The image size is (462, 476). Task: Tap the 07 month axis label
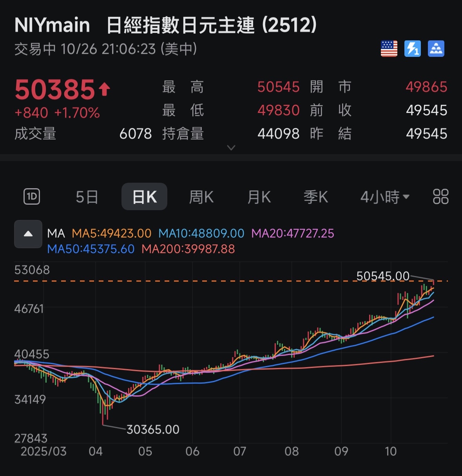pos(239,451)
